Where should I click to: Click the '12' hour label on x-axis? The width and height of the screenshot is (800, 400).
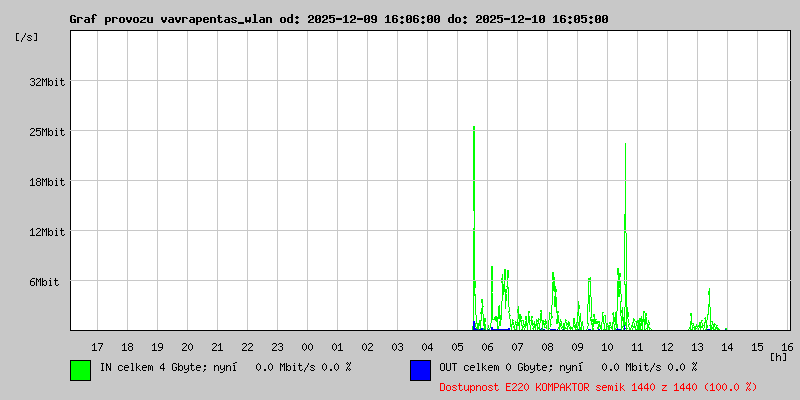pos(667,347)
